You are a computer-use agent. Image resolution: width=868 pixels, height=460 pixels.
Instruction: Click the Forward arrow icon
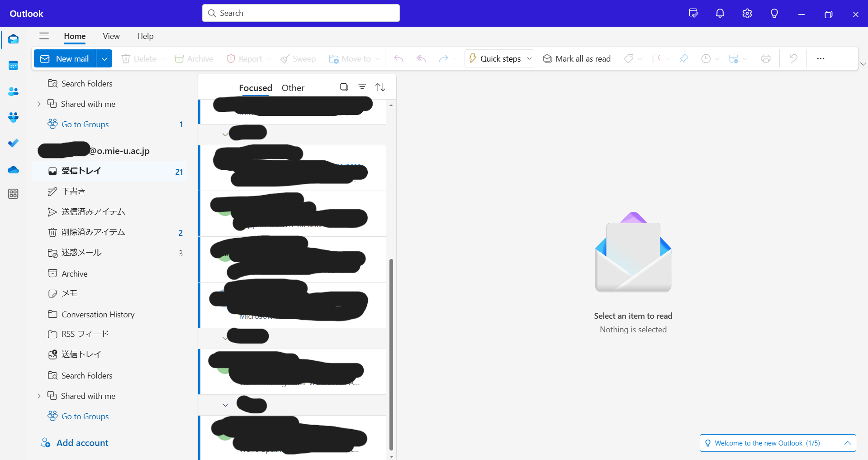tap(443, 58)
